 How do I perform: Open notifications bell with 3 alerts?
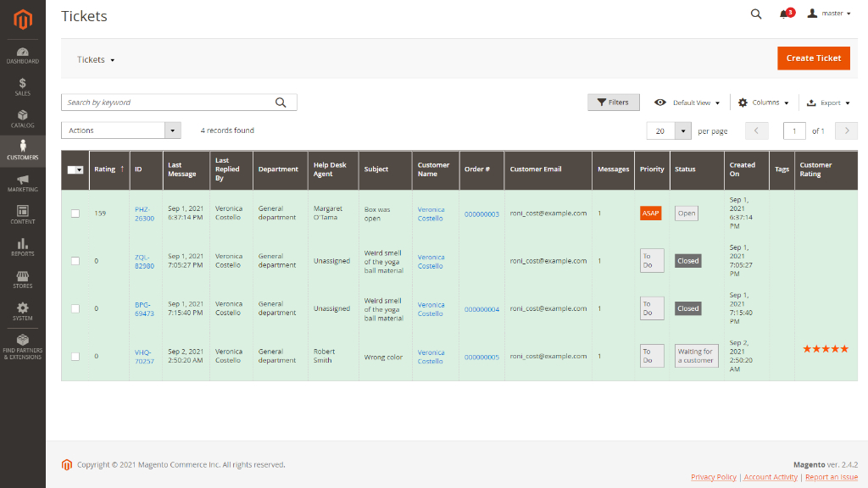pyautogui.click(x=786, y=14)
